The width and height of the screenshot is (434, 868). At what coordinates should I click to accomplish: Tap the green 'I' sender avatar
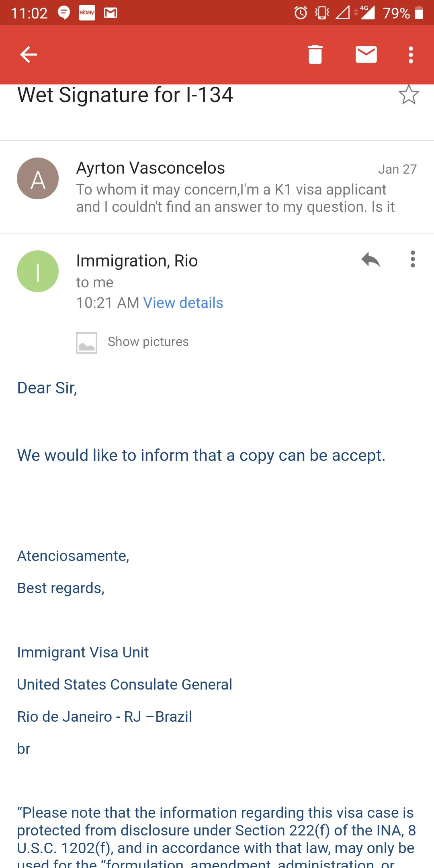click(38, 271)
